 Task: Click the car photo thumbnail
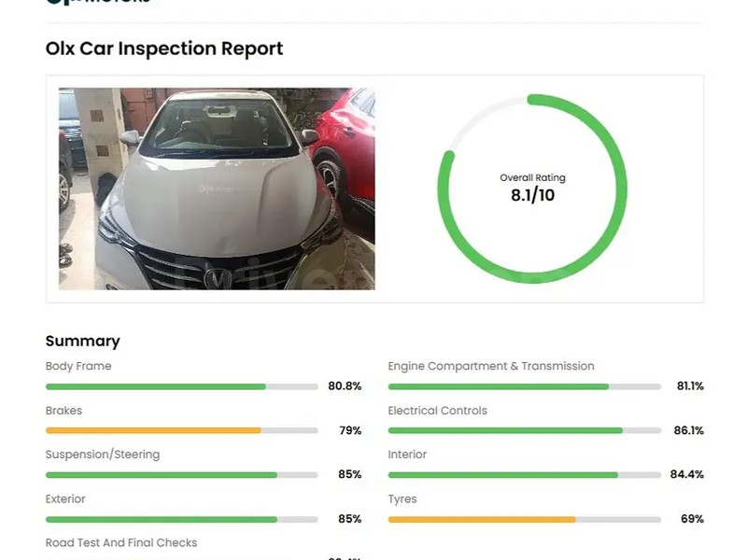tap(217, 189)
